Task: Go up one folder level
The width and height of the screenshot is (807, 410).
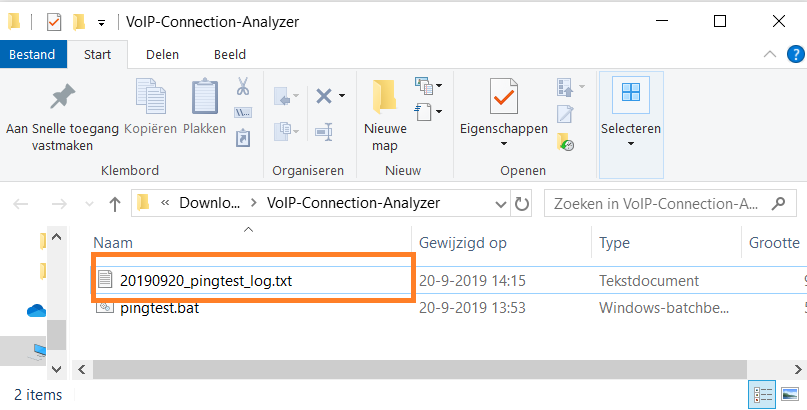Action: tap(115, 203)
